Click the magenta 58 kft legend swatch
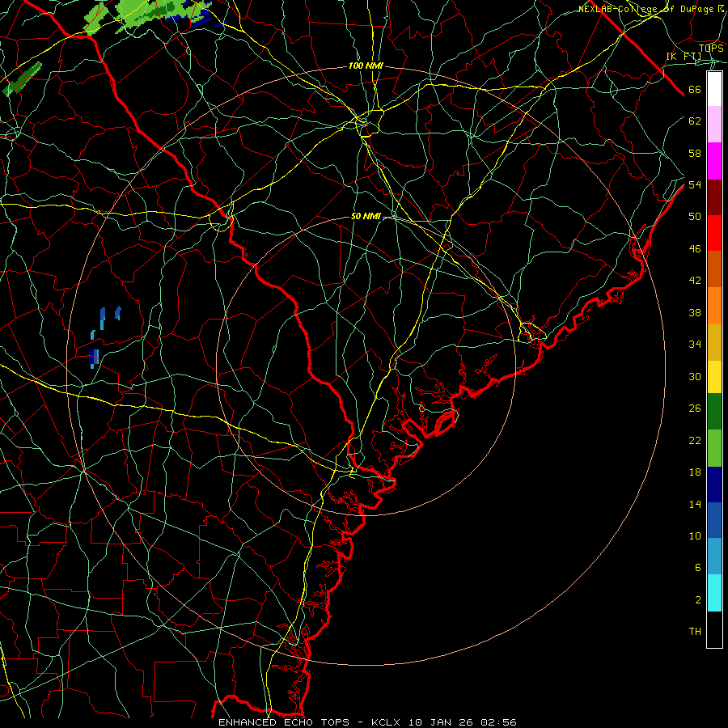The width and height of the screenshot is (728, 728). pyautogui.click(x=714, y=161)
